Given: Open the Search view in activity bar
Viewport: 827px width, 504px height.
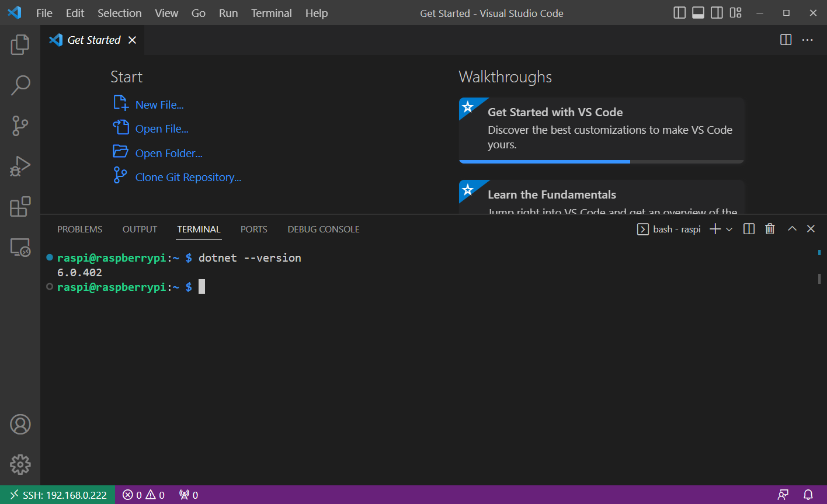Looking at the screenshot, I should coord(20,85).
